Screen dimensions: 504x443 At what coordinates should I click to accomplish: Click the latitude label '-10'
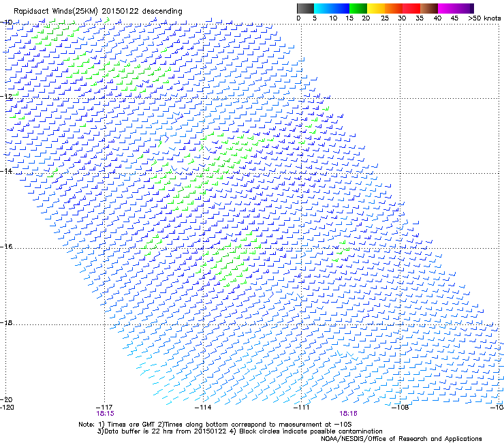click(7, 22)
